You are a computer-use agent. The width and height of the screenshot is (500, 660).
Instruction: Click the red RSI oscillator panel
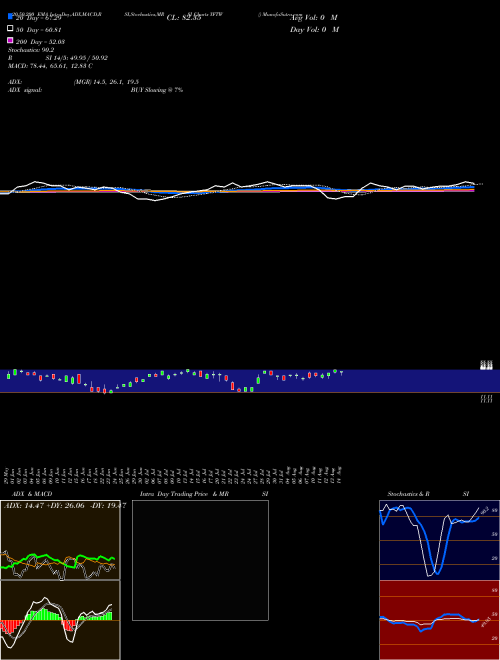click(439, 620)
